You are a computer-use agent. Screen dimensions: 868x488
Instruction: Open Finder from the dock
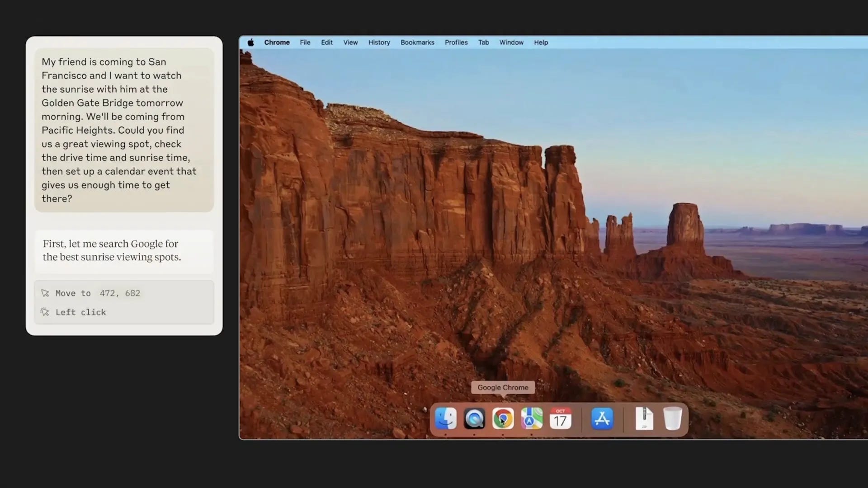click(x=445, y=419)
